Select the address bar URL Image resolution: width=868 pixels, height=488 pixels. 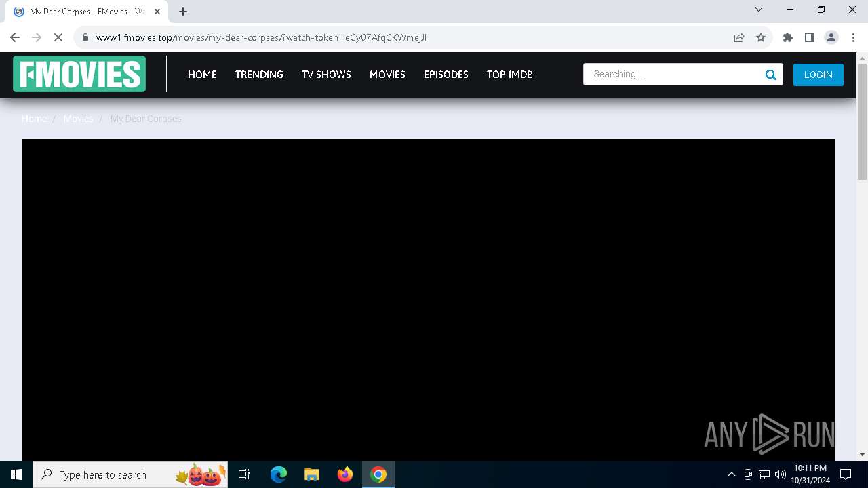(261, 37)
